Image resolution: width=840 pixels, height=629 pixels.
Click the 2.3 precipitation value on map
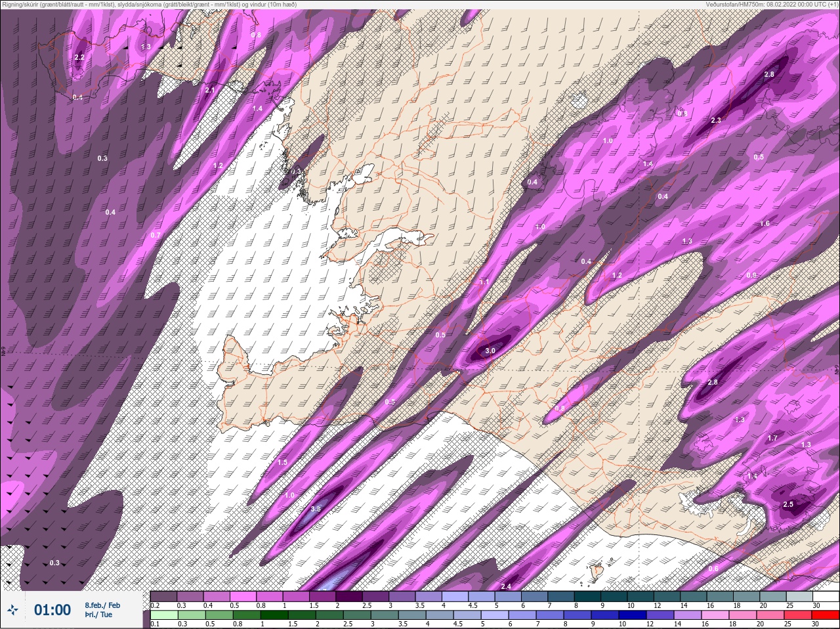pos(716,120)
